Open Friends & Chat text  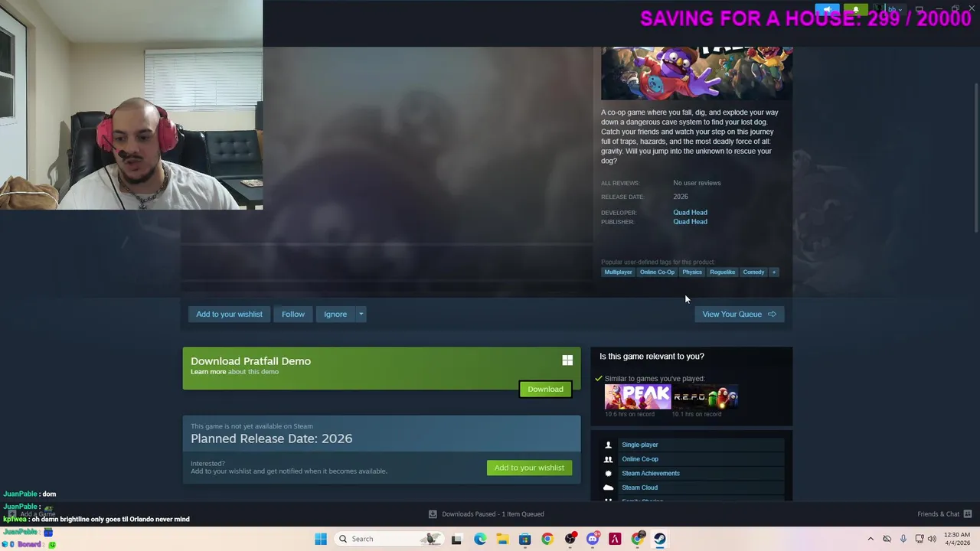tap(938, 514)
